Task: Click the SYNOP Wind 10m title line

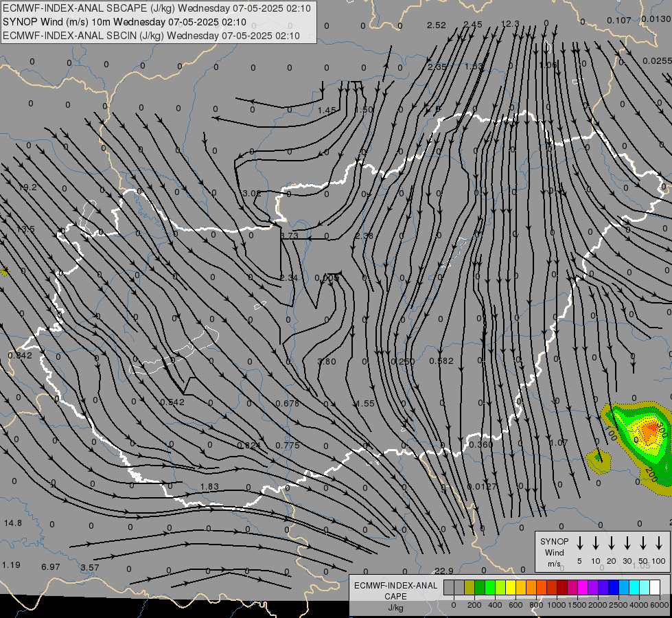Action: [124, 22]
